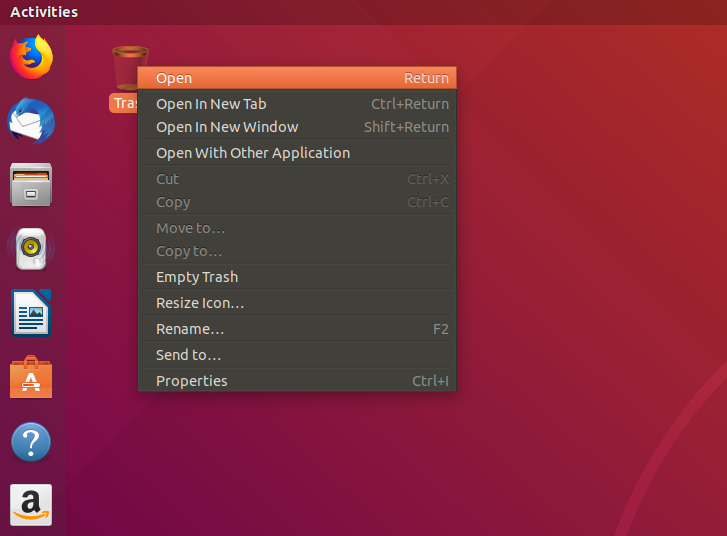Click the disabled Copy to… entry
Screen dimensions: 727x536
[x=297, y=251]
